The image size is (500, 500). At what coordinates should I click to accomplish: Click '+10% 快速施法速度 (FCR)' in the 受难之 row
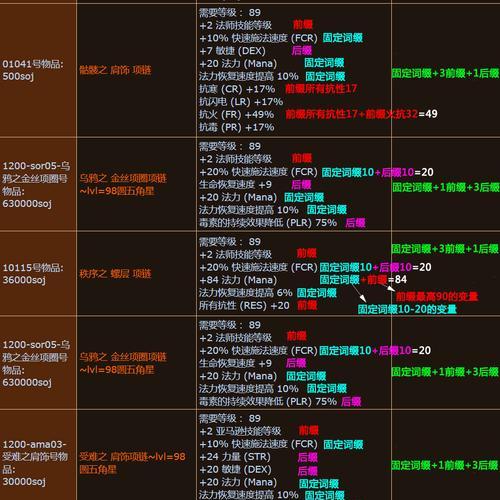click(258, 444)
